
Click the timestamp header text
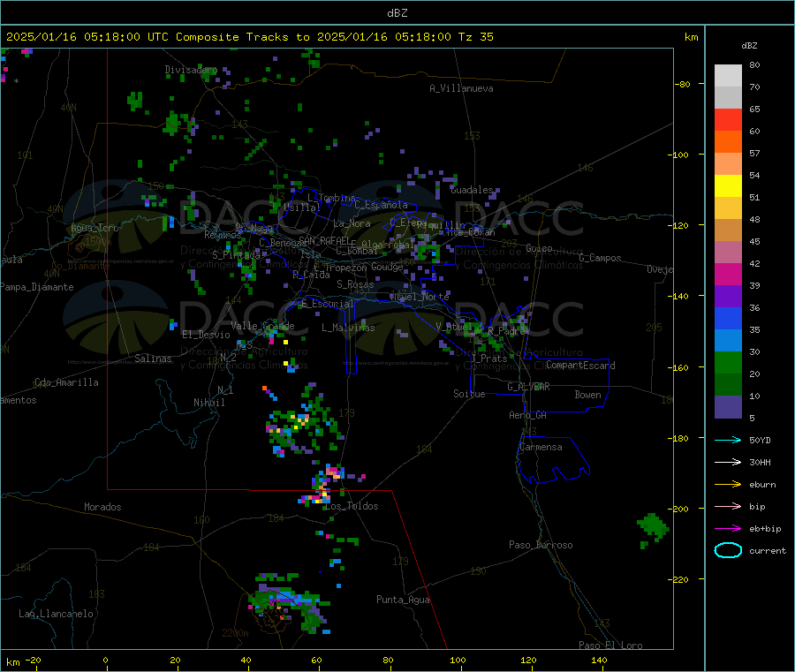[x=249, y=37]
